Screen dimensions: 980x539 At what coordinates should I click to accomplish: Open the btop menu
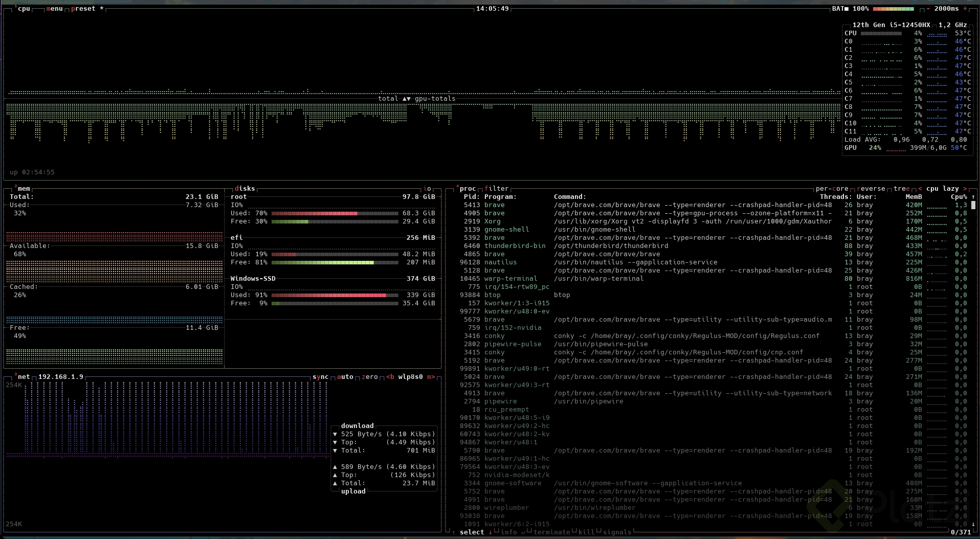click(x=54, y=9)
